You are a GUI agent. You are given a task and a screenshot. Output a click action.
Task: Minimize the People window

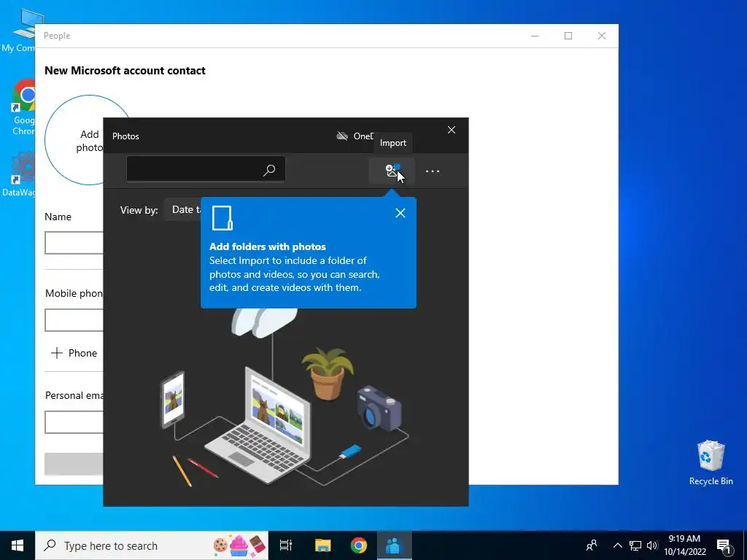pos(535,36)
